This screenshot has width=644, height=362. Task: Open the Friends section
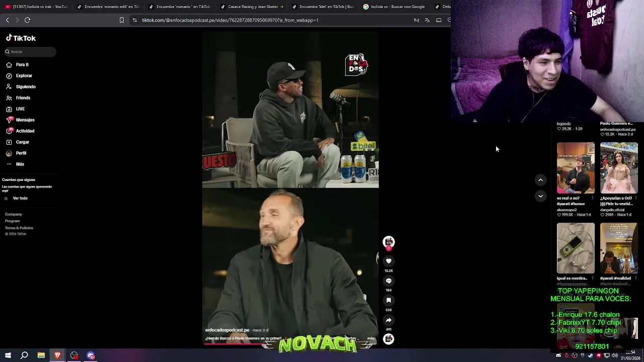(23, 98)
